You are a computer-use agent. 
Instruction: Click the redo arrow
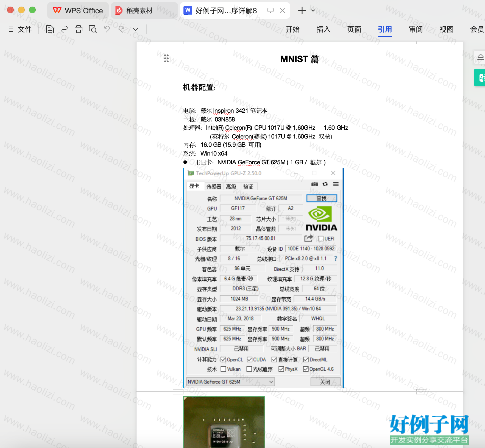tap(121, 29)
